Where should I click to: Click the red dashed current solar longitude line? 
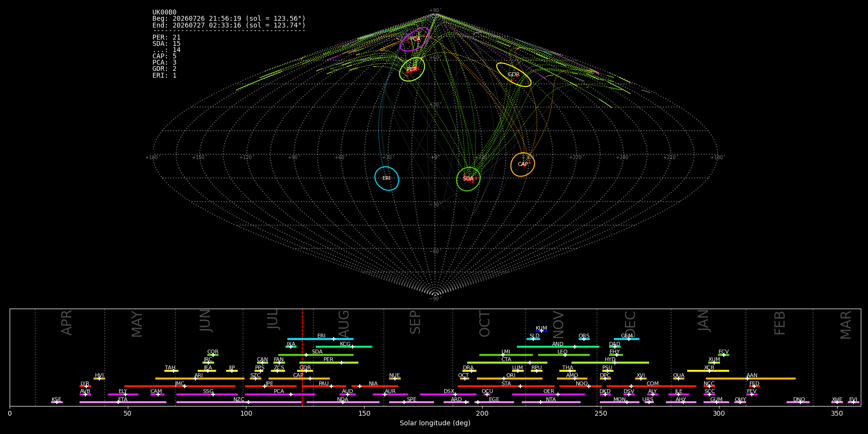tap(302, 357)
